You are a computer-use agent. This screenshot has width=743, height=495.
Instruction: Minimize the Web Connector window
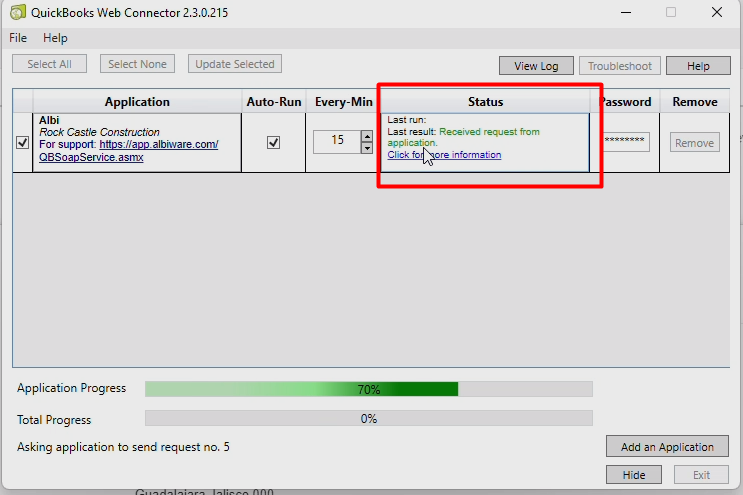(626, 12)
